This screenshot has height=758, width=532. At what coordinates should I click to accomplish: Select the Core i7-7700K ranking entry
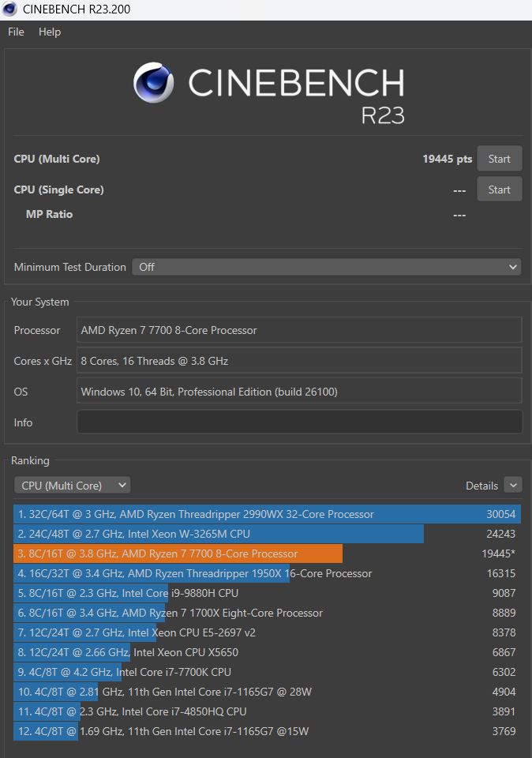pos(267,672)
